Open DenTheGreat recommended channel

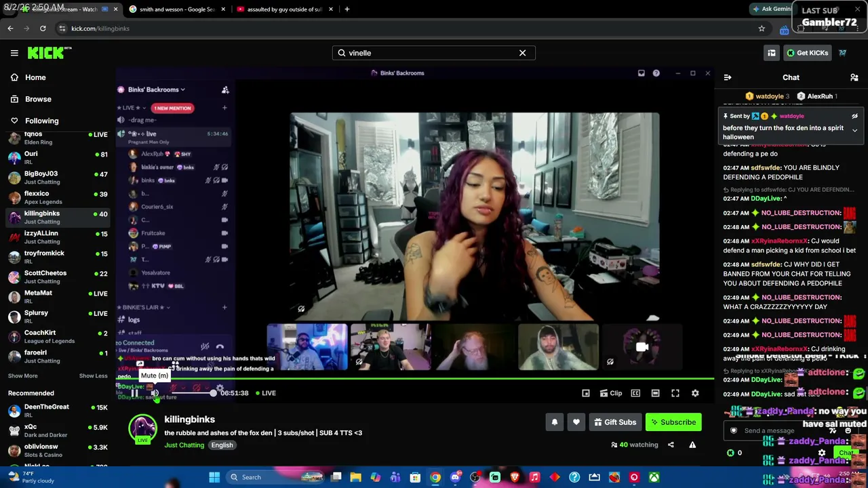point(58,411)
